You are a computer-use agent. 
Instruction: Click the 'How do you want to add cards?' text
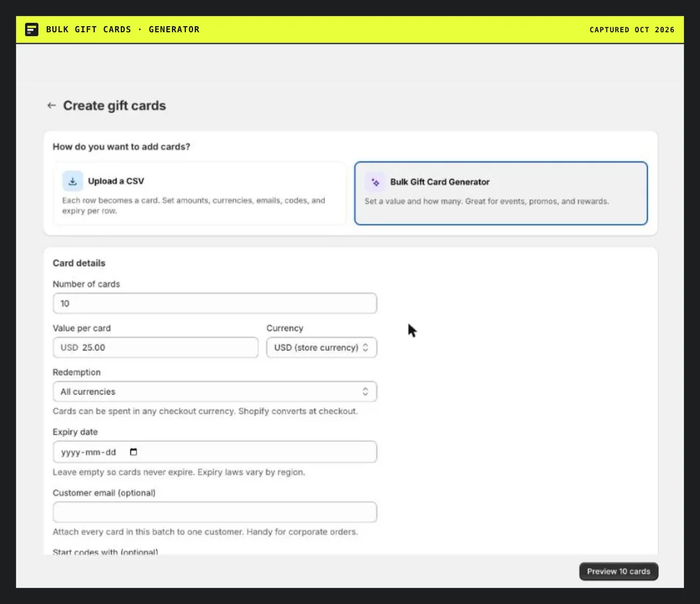click(121, 147)
